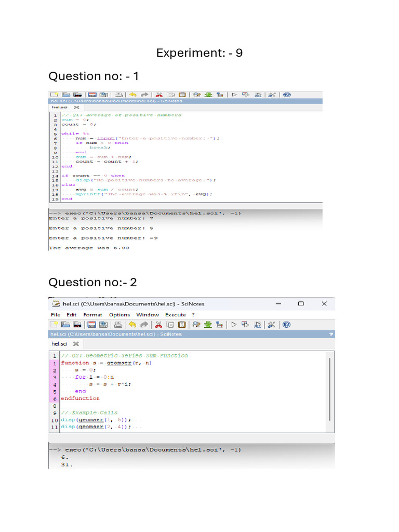Click the 'count = count + 1;' code line

[107, 162]
